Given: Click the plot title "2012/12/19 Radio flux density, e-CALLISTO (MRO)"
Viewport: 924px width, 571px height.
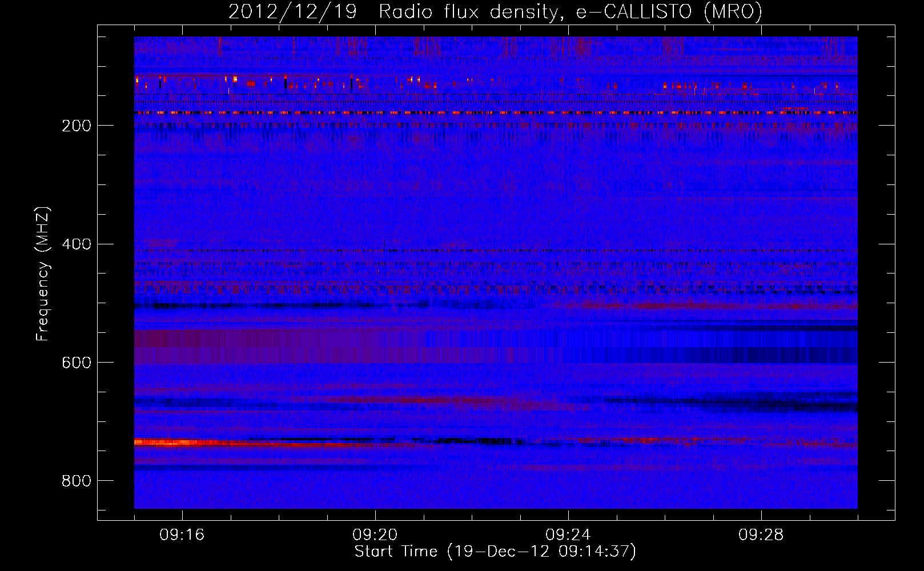Looking at the screenshot, I should (495, 12).
